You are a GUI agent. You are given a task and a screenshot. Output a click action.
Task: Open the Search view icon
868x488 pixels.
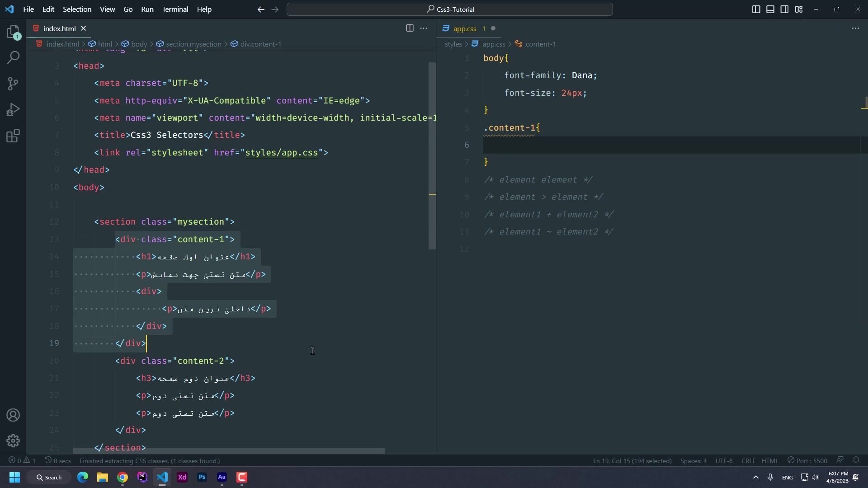13,58
